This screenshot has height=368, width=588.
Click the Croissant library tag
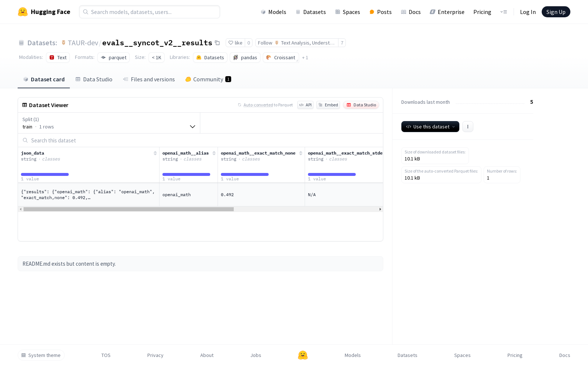click(281, 57)
